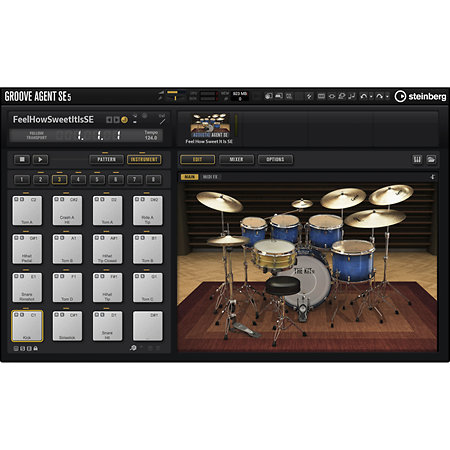Trigger the C2 Tom A pad
The width and height of the screenshot is (450, 450).
click(x=27, y=211)
